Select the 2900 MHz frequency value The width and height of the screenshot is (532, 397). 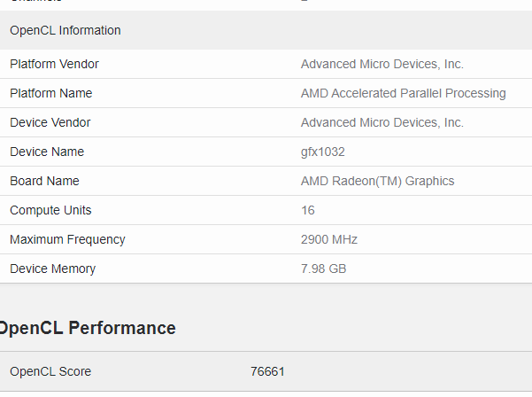(x=329, y=239)
